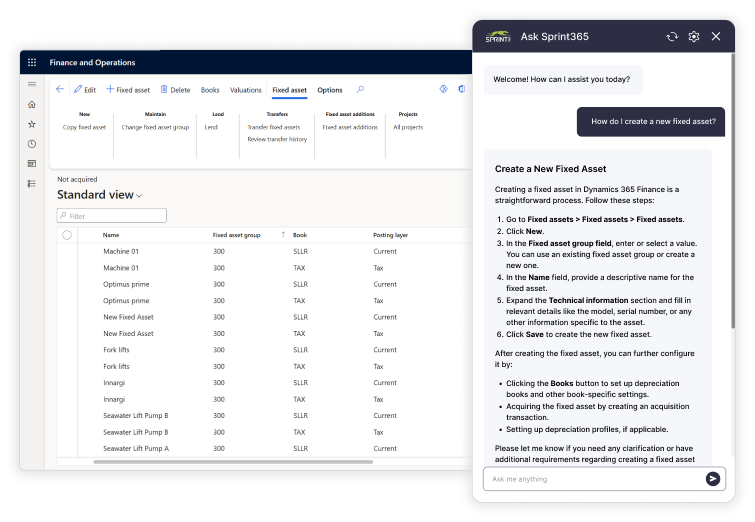This screenshot has height=522, width=755.
Task: Click Fixed asset additions action
Action: click(x=350, y=127)
